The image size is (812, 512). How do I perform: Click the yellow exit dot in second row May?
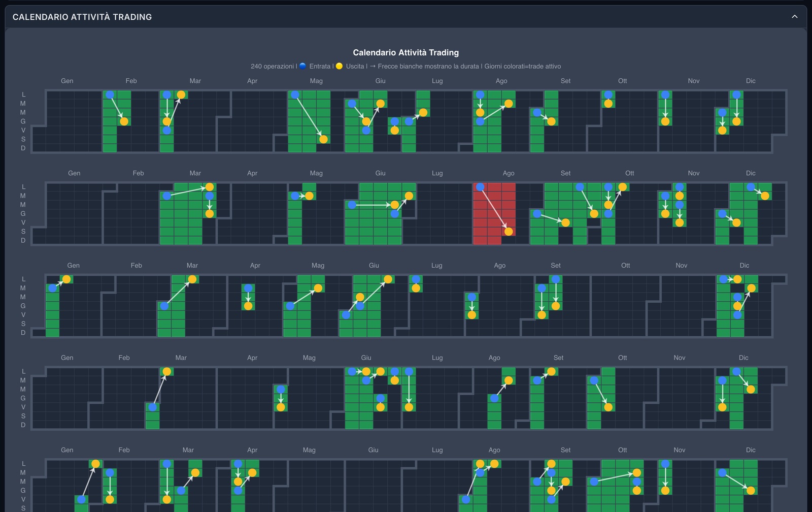pos(309,196)
